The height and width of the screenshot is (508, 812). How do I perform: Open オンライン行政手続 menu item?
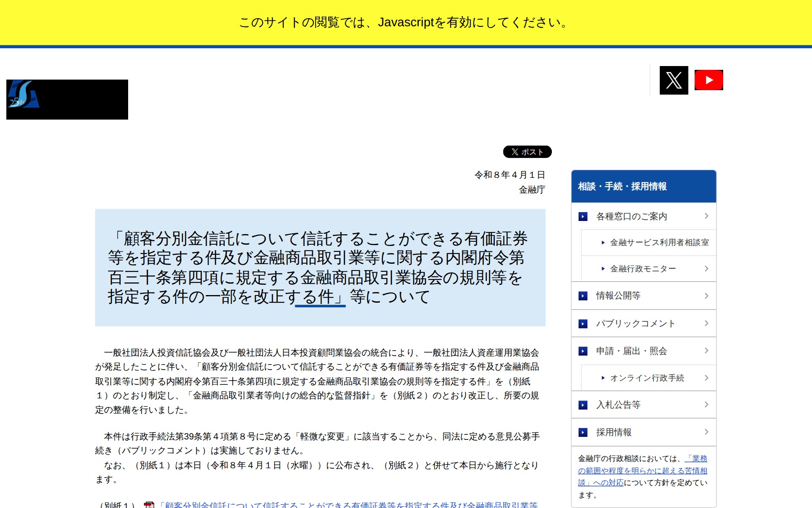647,378
